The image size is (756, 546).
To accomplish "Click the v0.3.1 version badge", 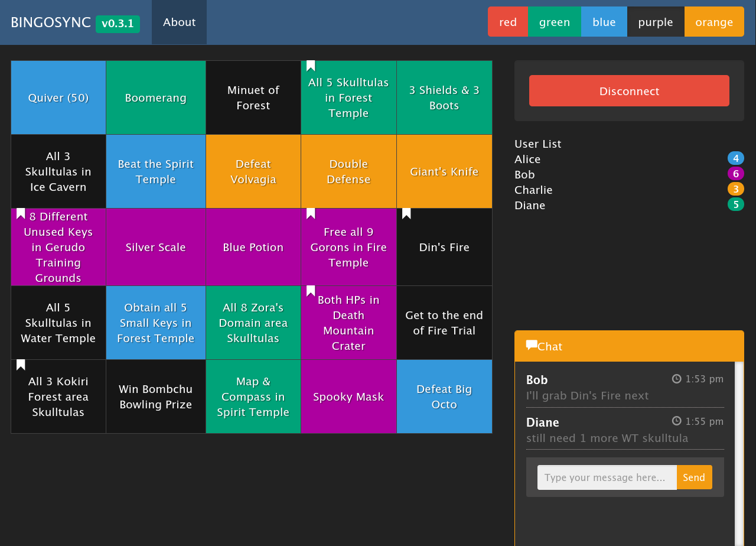I will [117, 24].
